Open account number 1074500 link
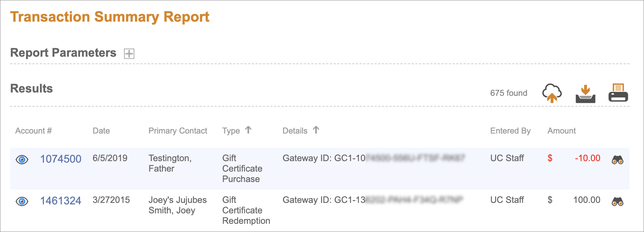Image resolution: width=644 pixels, height=232 pixels. click(61, 159)
